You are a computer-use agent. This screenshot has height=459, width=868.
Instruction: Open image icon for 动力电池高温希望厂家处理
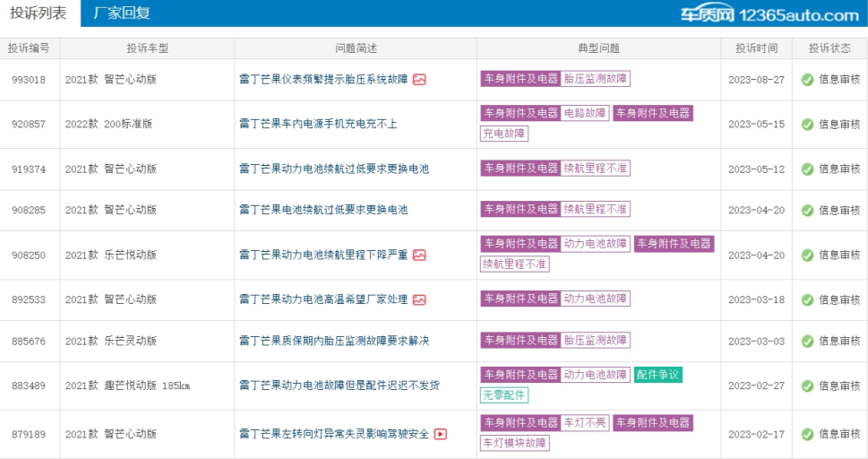(419, 299)
